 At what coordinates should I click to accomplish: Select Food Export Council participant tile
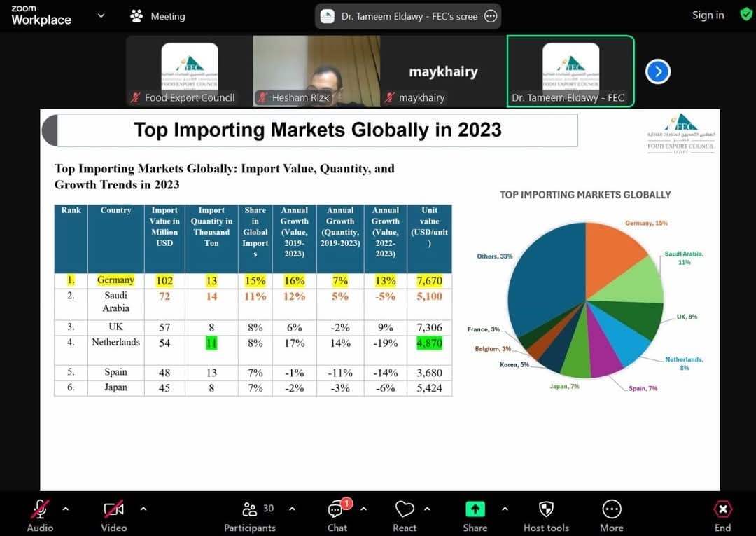190,71
